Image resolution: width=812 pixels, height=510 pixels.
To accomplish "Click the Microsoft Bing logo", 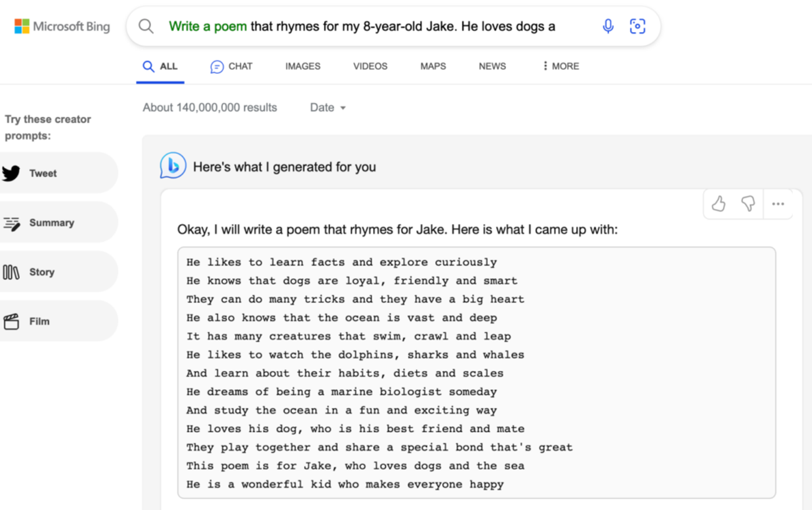I will pos(62,27).
